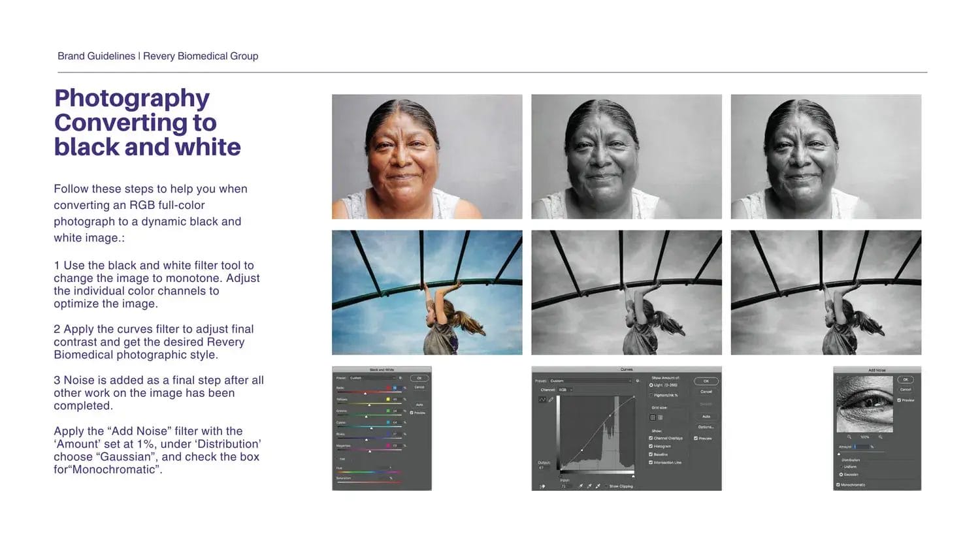Uncheck Histogram in Curves dialog

[x=651, y=447]
